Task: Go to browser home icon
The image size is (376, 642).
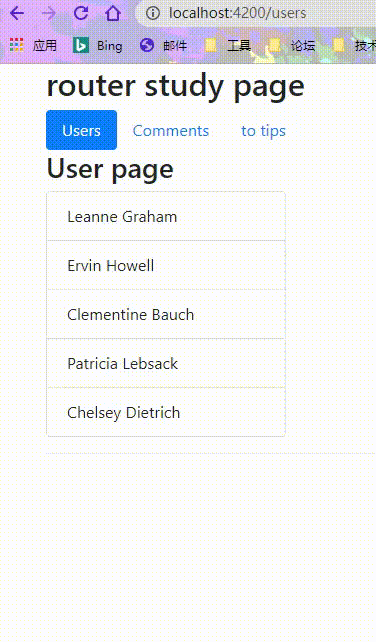Action: pos(113,13)
